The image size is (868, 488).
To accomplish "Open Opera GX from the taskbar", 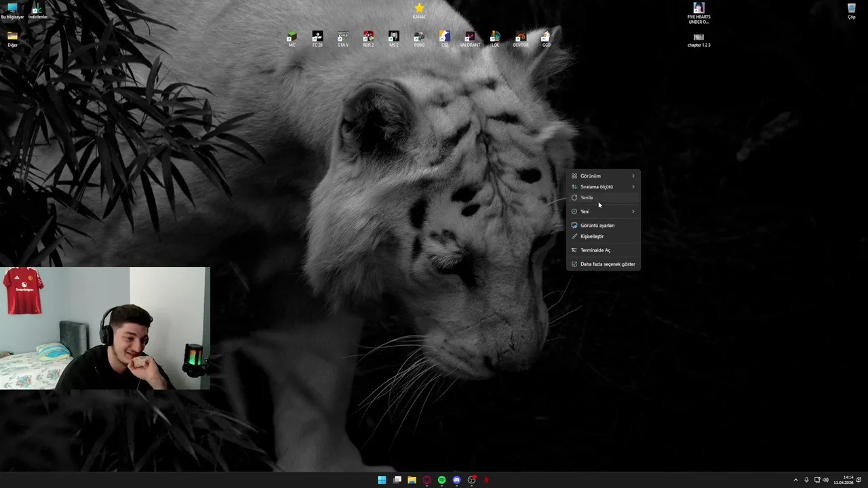I will 427,480.
